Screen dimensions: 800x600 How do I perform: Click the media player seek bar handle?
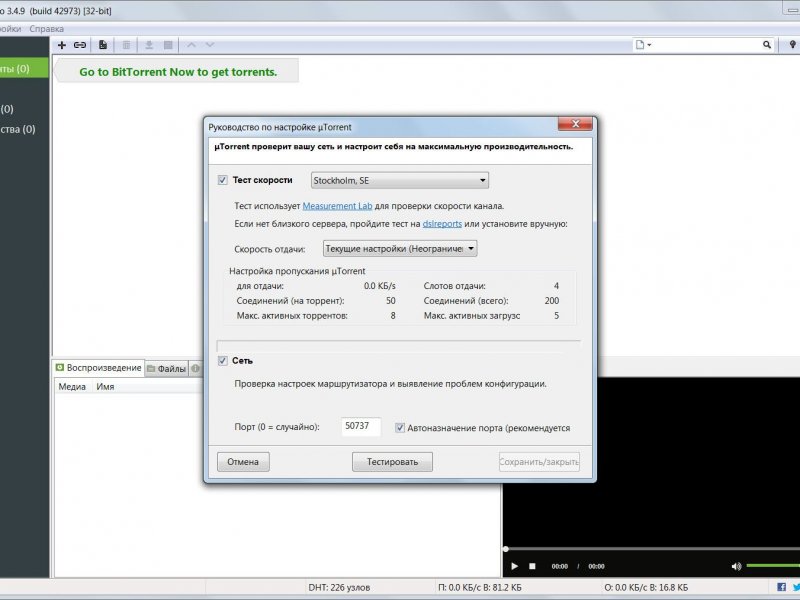(x=506, y=549)
